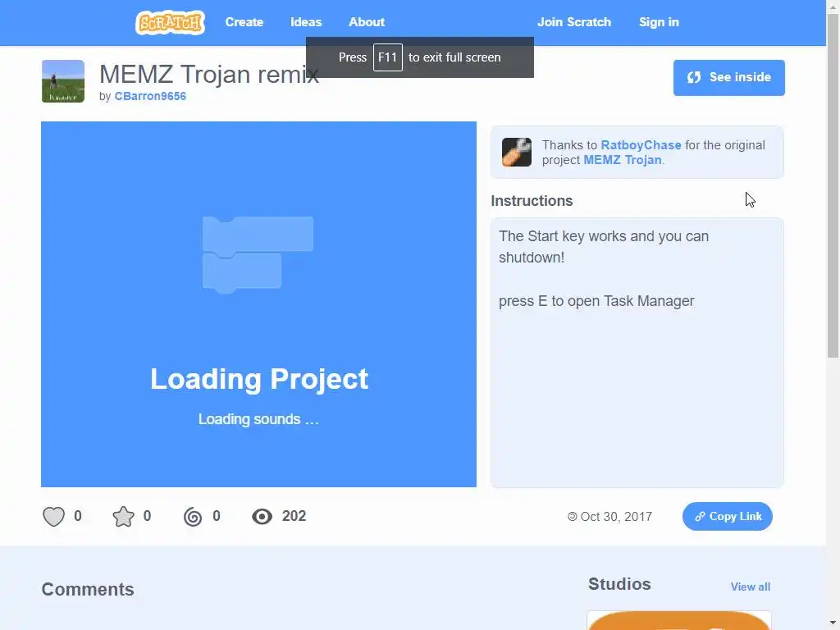Image resolution: width=840 pixels, height=630 pixels.
Task: Click the 'Instructions' heading
Action: tap(532, 201)
